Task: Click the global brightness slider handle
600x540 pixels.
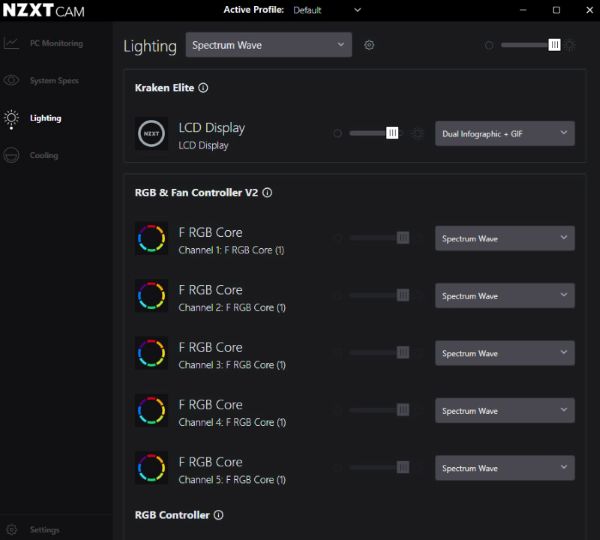Action: click(554, 45)
